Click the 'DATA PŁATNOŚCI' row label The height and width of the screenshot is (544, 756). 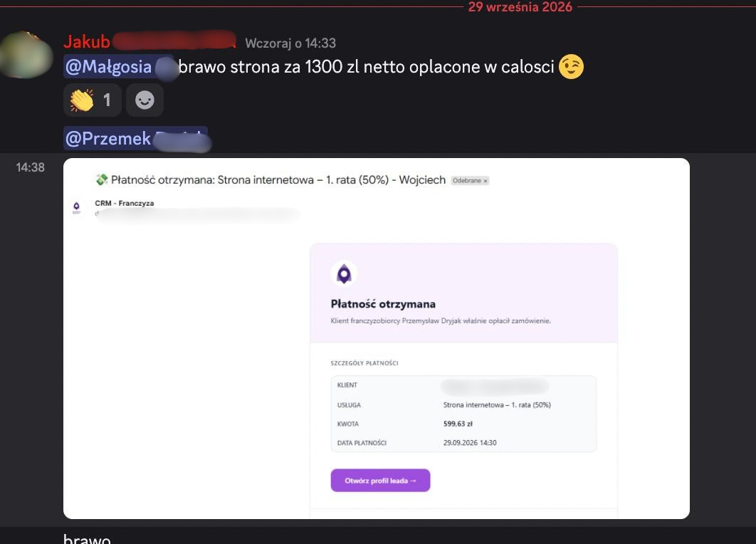[x=362, y=443]
